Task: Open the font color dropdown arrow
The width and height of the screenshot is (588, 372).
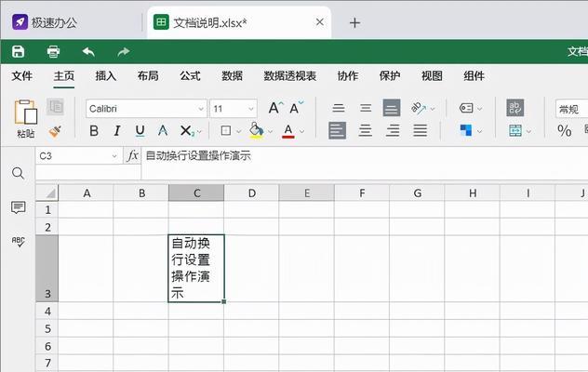Action: click(x=301, y=132)
